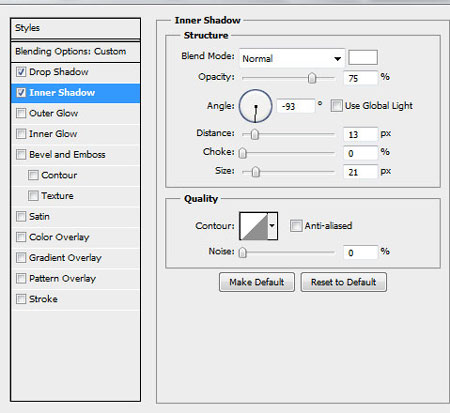This screenshot has height=413, width=450.
Task: Click the Distance value field
Action: [360, 134]
